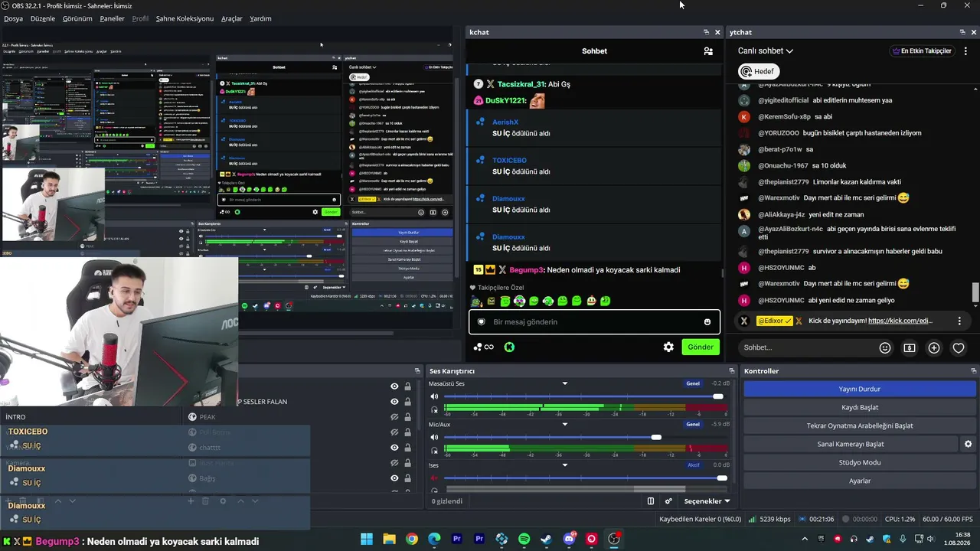Focus the Bir mesaj gönderin input
The width and height of the screenshot is (980, 551).
pos(594,322)
